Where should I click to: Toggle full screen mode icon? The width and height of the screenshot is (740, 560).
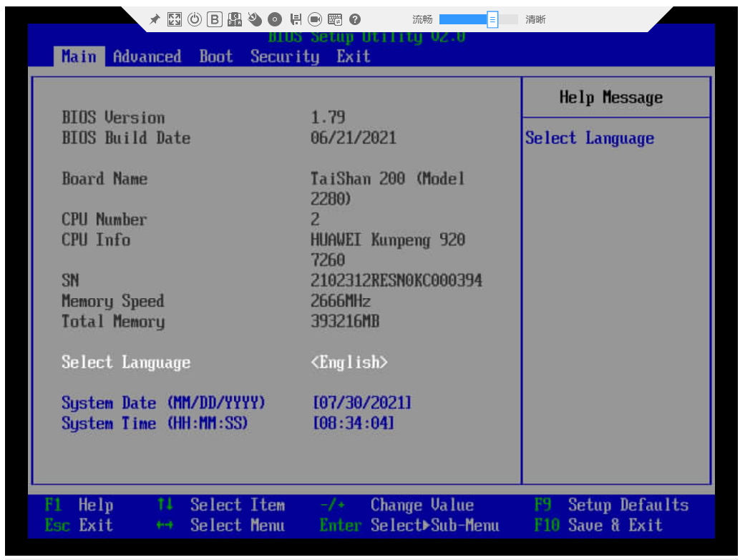175,19
